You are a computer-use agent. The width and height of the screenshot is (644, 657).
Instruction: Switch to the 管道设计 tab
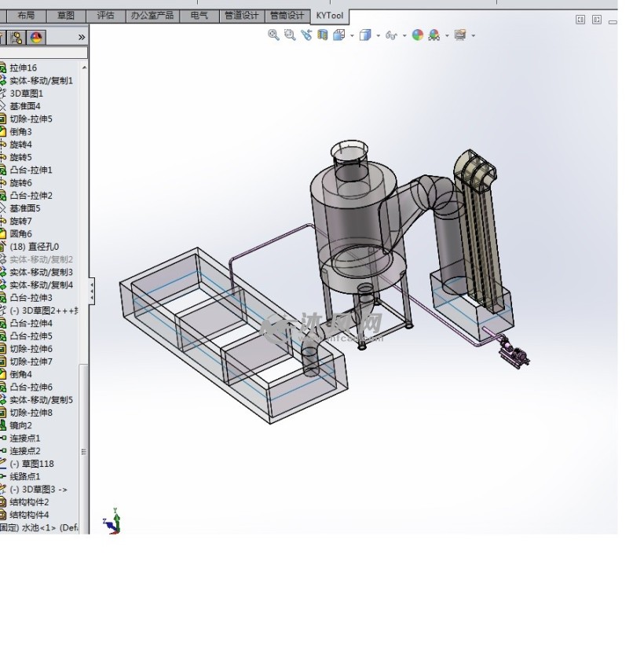tap(241, 15)
